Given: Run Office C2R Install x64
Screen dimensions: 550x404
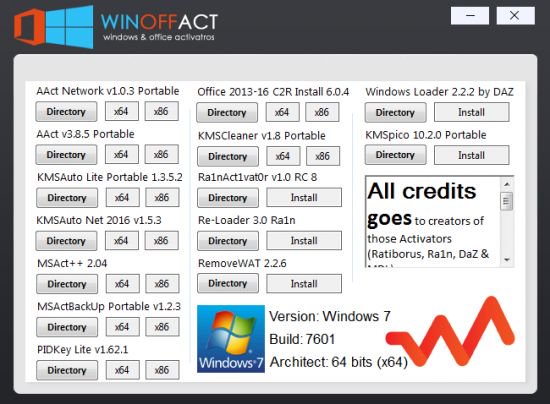Looking at the screenshot, I should [282, 112].
